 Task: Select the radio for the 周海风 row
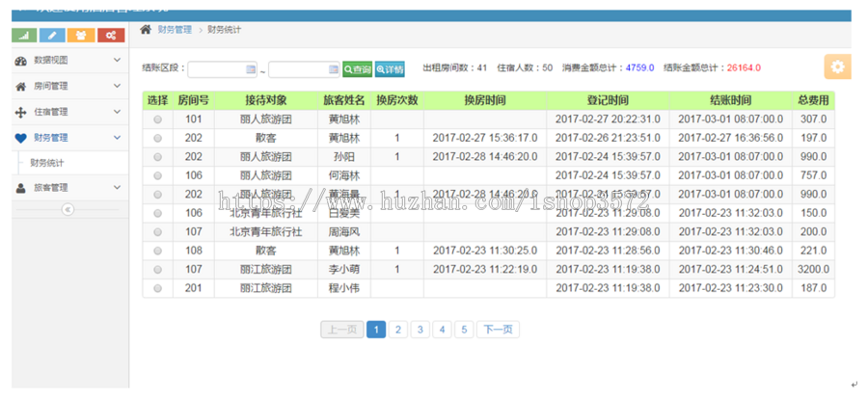(x=158, y=232)
